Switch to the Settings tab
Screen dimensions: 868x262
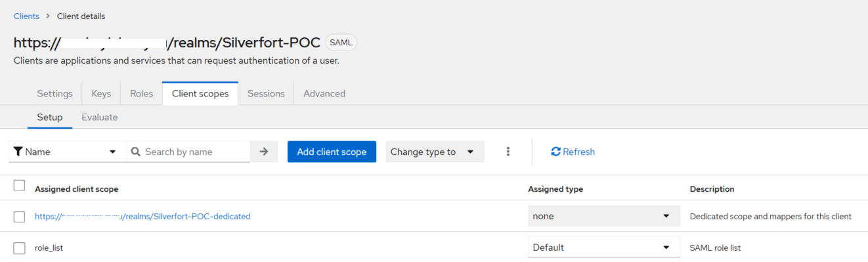[54, 93]
